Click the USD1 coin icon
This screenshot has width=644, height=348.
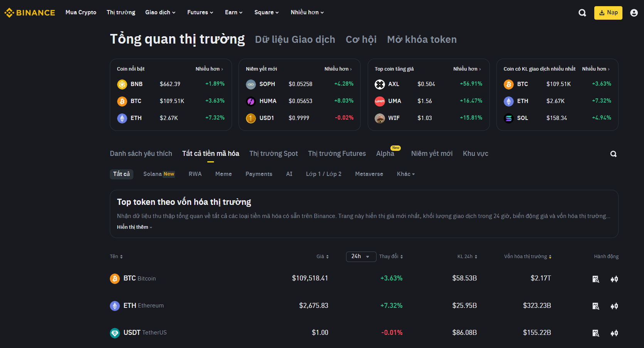pos(251,118)
